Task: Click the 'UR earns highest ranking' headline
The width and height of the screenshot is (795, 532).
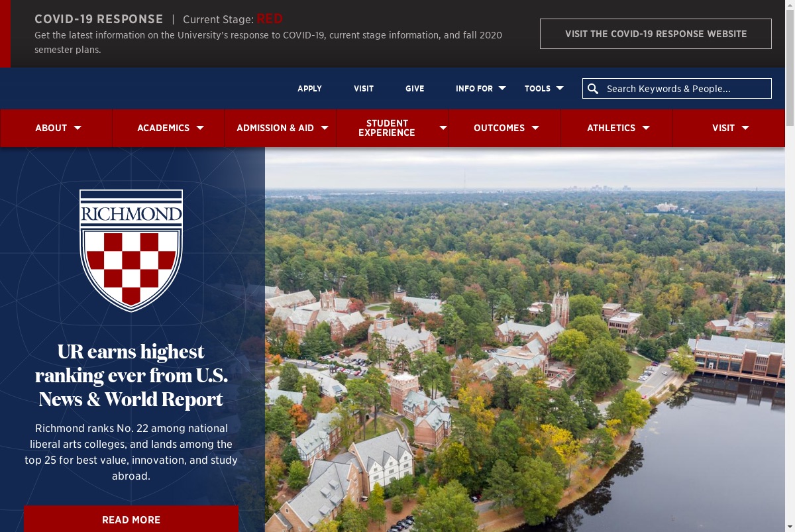Action: [x=131, y=375]
